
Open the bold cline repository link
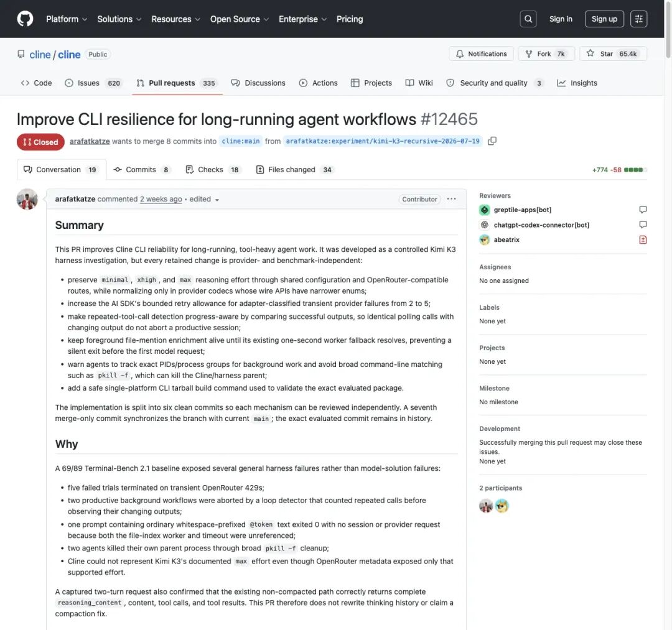[x=69, y=54]
